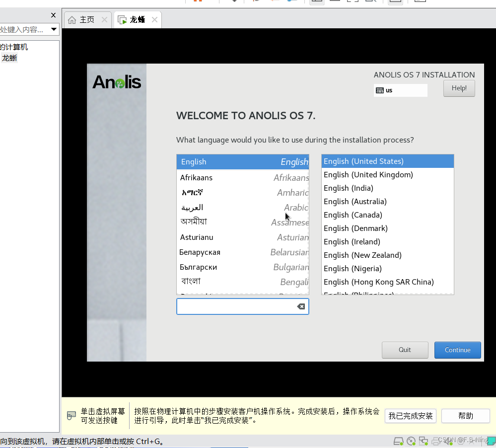Select English in the language list
Screen dimensions: 496x448
point(243,162)
